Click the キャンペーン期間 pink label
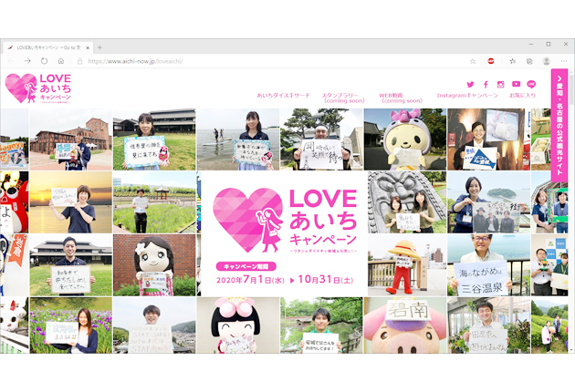Screen dimensions: 575x392 (246, 266)
